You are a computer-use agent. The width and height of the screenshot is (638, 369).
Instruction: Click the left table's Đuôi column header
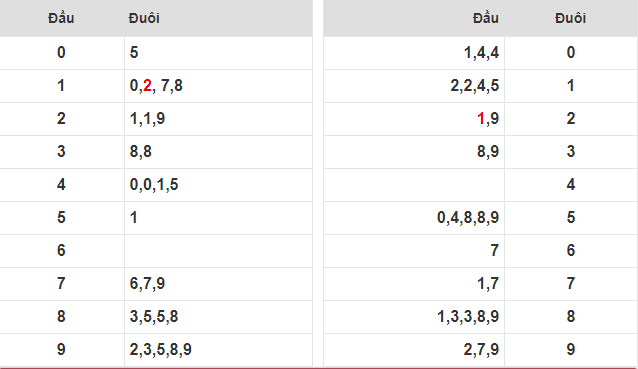point(144,18)
